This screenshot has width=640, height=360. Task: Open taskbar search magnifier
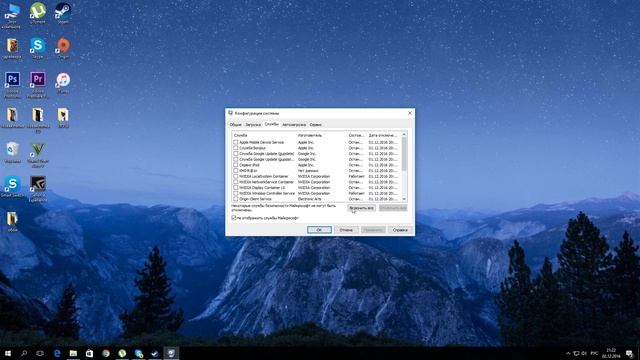24,353
